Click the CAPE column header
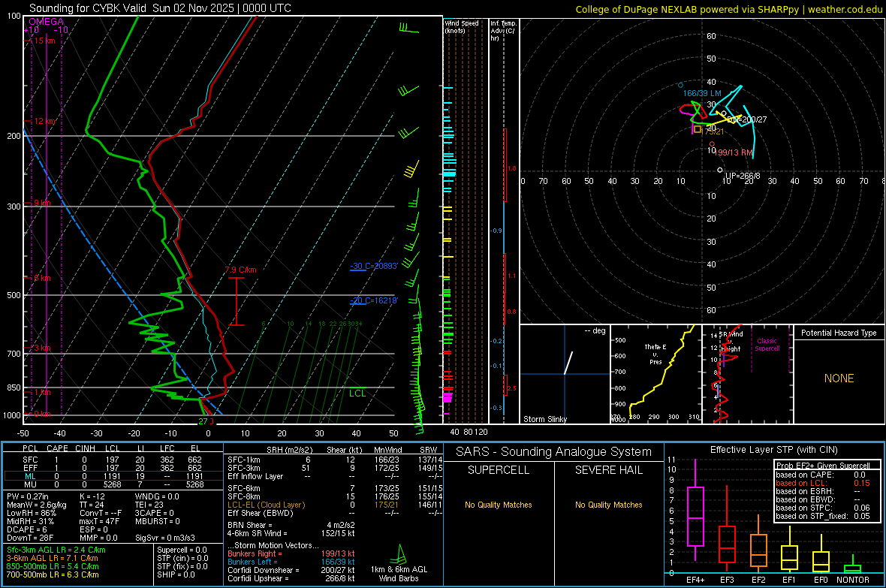 pos(57,448)
